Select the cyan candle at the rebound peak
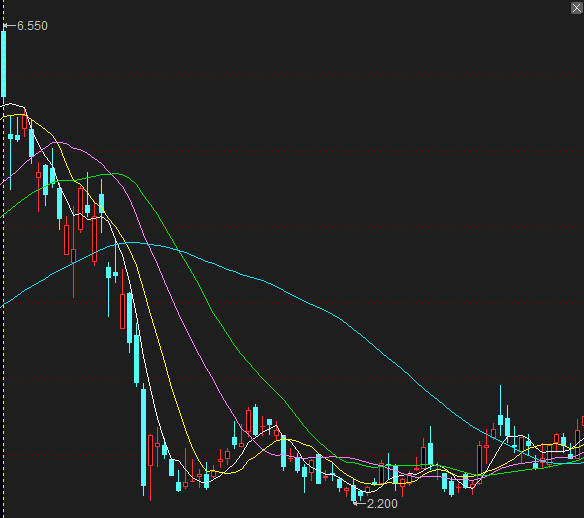The height and width of the screenshot is (518, 584). [256, 421]
